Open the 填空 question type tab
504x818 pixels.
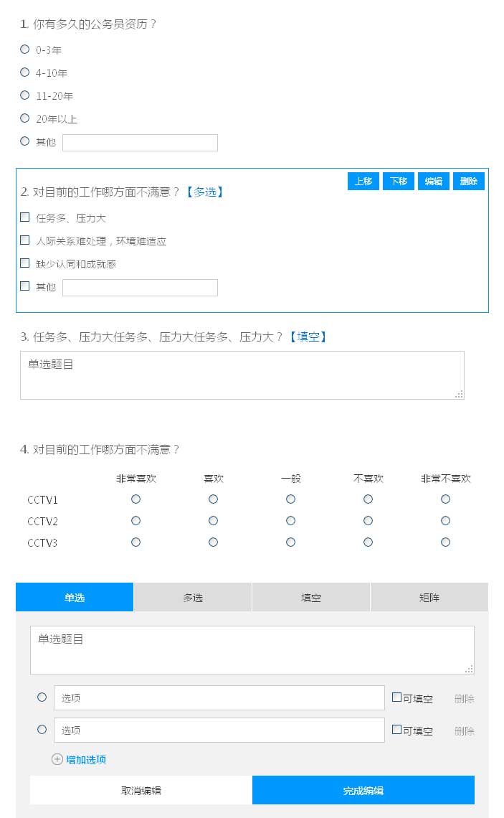pyautogui.click(x=311, y=597)
